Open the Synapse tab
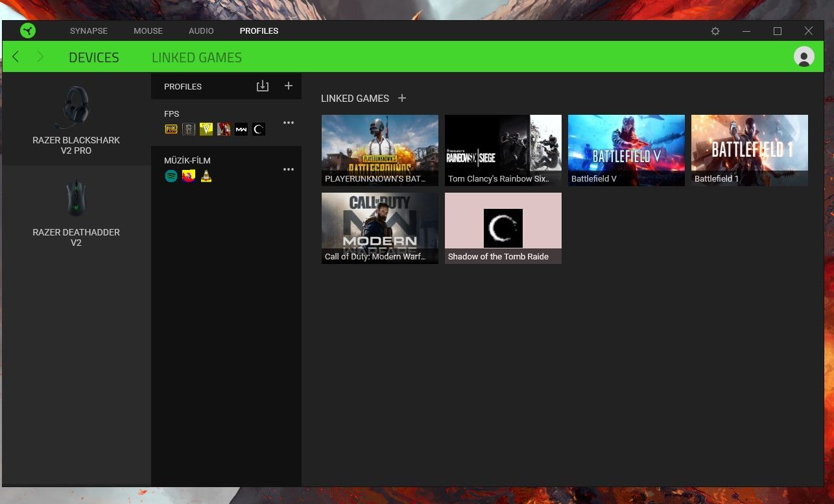This screenshot has width=834, height=504. [89, 31]
